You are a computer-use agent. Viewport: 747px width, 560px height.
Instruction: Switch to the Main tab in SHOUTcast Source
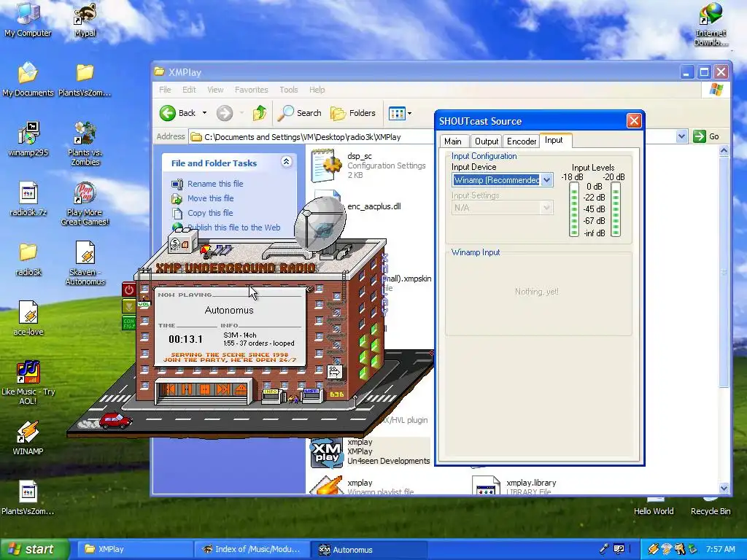[452, 141]
